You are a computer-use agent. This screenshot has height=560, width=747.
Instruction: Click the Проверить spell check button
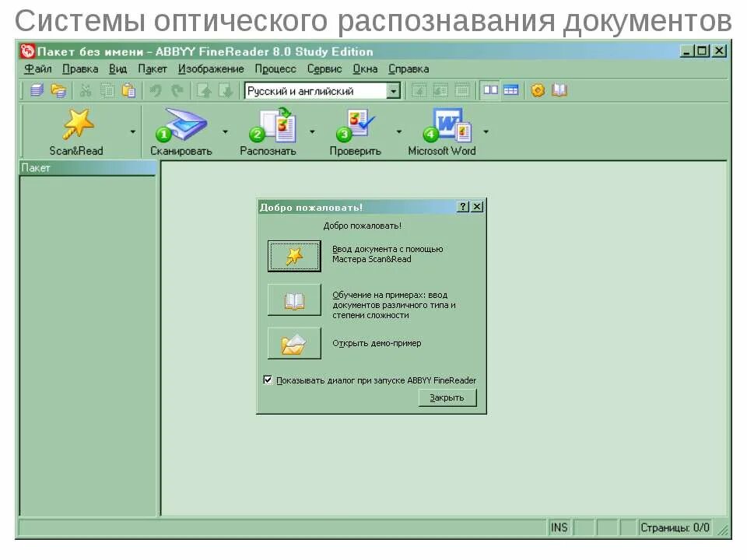tap(356, 132)
